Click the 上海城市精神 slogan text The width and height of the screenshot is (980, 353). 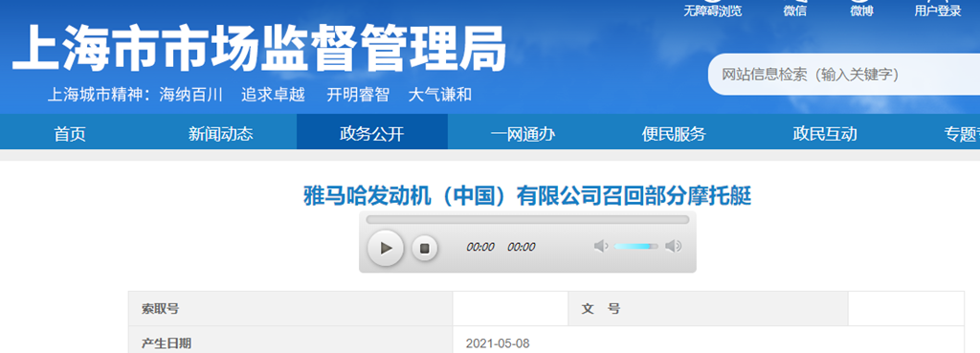point(259,95)
